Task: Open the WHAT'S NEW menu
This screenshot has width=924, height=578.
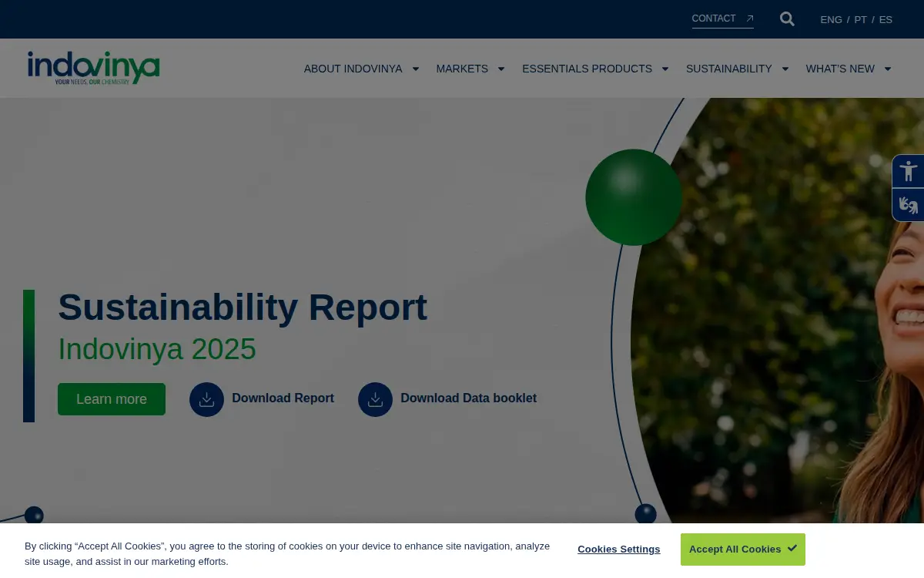Action: pyautogui.click(x=840, y=69)
